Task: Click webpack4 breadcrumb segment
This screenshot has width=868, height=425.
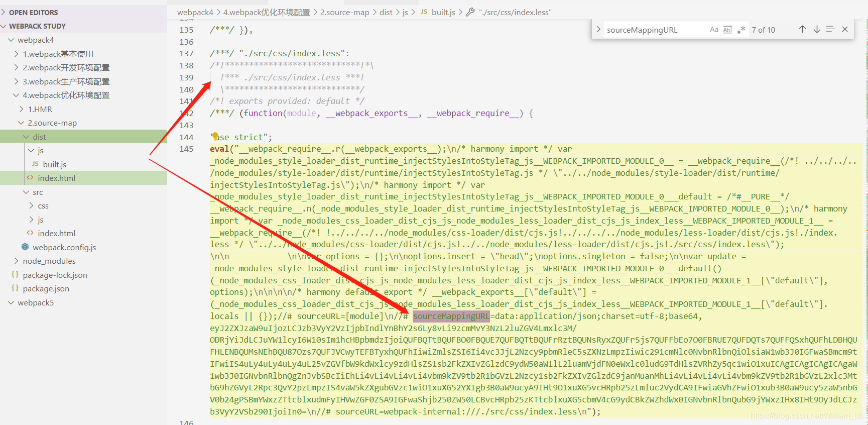Action: [195, 12]
